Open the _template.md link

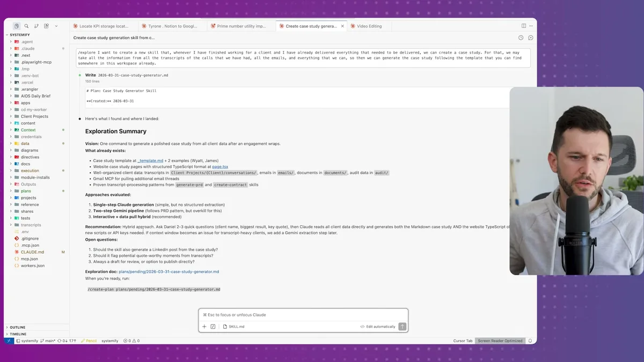click(x=150, y=160)
